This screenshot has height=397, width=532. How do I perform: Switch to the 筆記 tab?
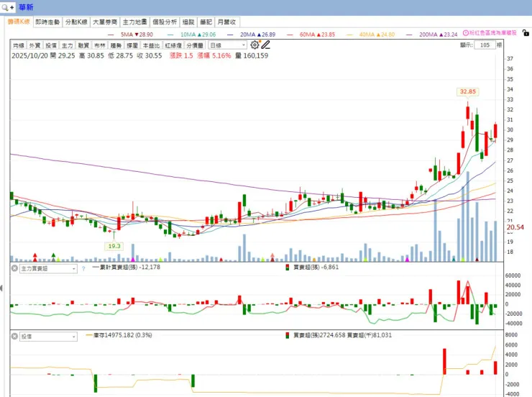(x=206, y=22)
